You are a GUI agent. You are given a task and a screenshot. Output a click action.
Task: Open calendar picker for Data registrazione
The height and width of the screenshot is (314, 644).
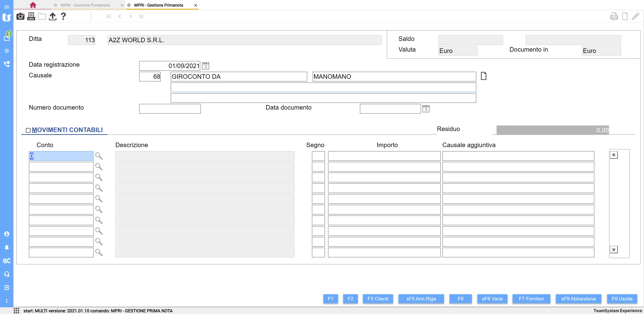(205, 66)
